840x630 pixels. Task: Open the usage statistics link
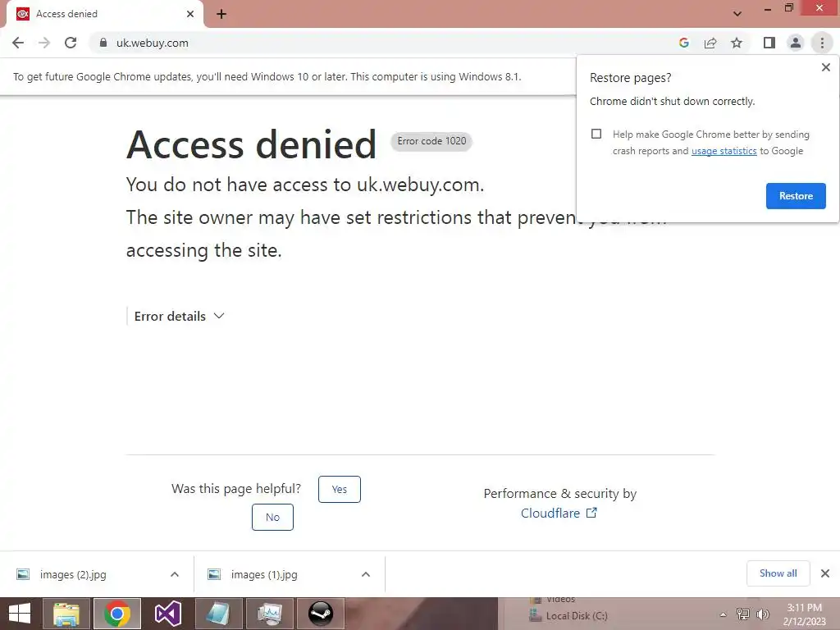click(724, 151)
